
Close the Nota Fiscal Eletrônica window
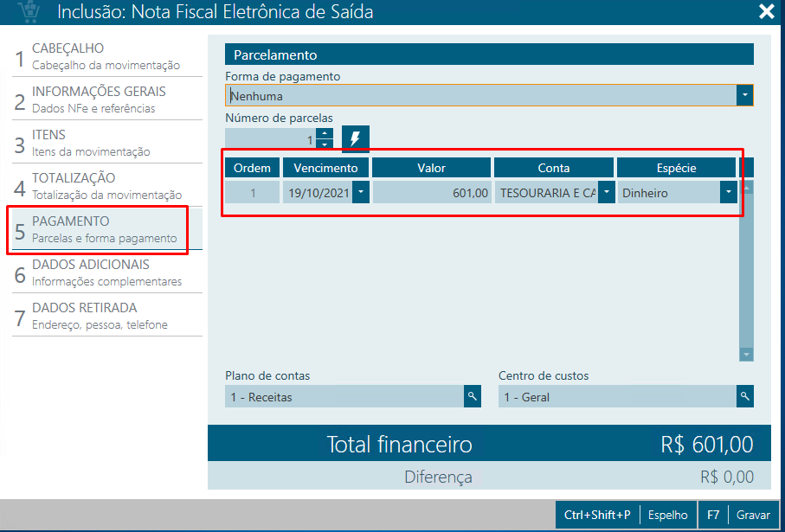point(767,11)
